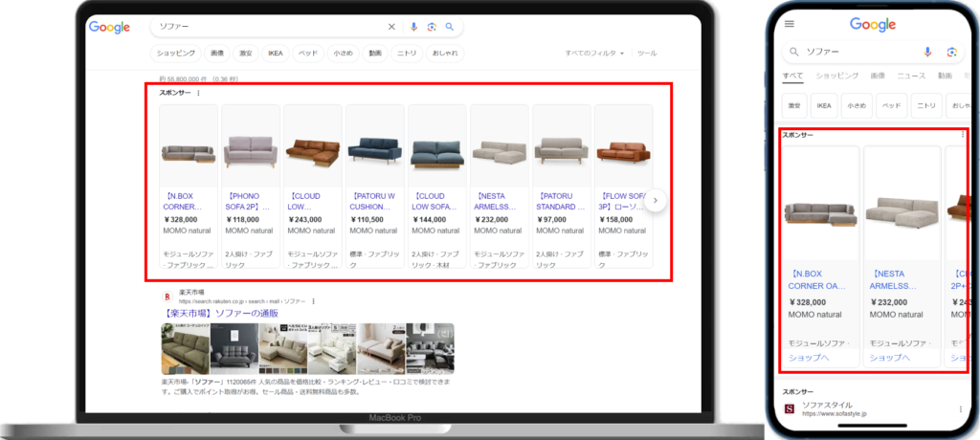Open the すべてのフィルタ dropdown
This screenshot has height=440, width=980.
pyautogui.click(x=594, y=54)
